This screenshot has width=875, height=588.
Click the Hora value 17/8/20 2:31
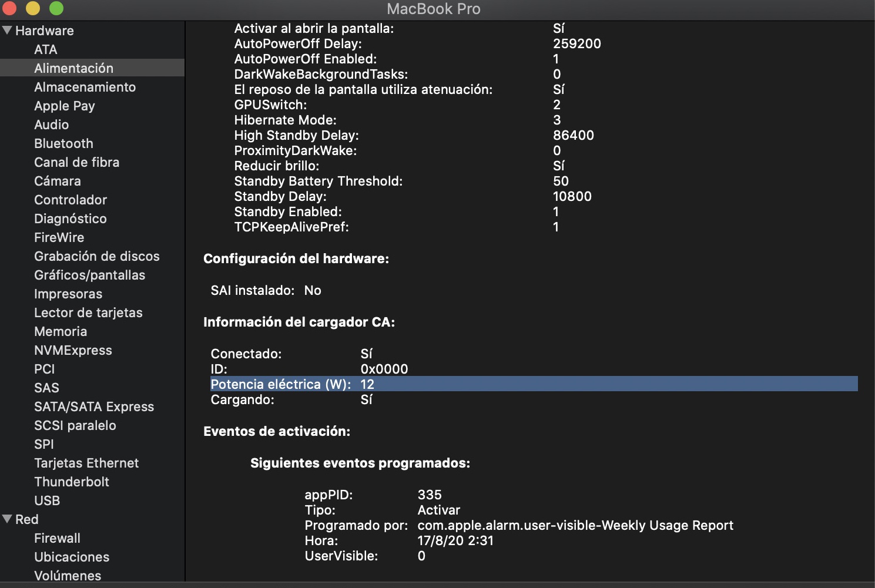pos(456,540)
